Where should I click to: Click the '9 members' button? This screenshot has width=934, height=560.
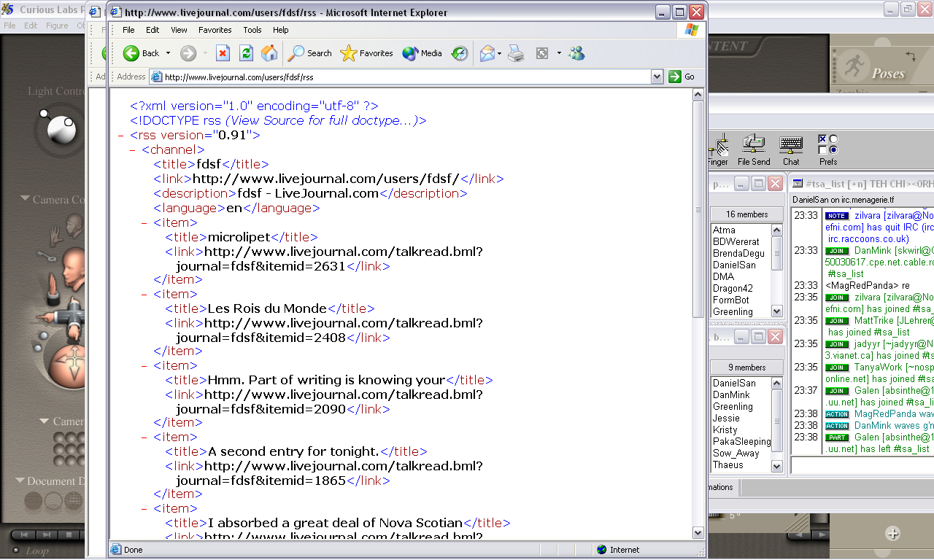(747, 367)
